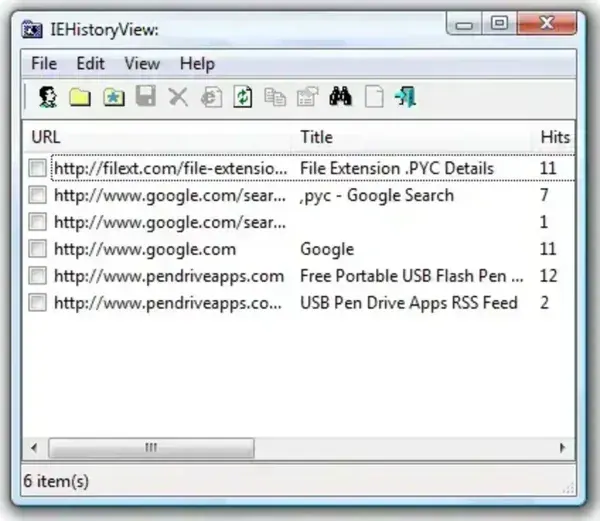Select the http://www.pendriveapps.co... truncated URL
The width and height of the screenshot is (600, 521).
point(168,303)
